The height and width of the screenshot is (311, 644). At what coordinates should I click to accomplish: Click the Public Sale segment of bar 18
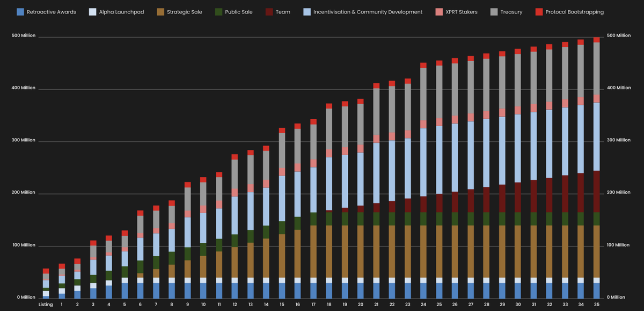pos(329,219)
